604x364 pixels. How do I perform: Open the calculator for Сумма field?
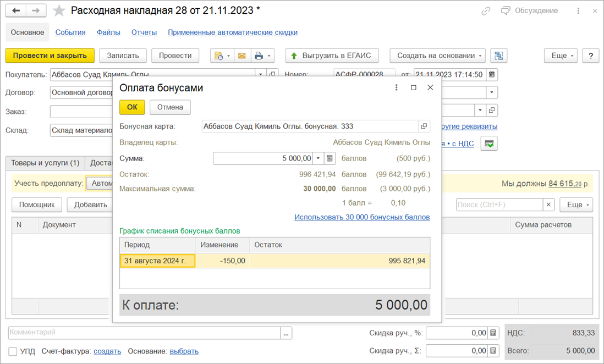[330, 158]
